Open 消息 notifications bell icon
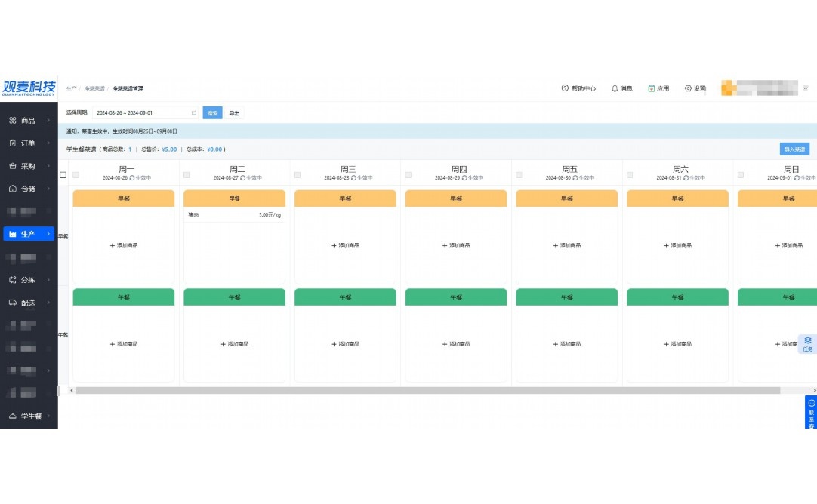This screenshot has height=504, width=817. [615, 88]
